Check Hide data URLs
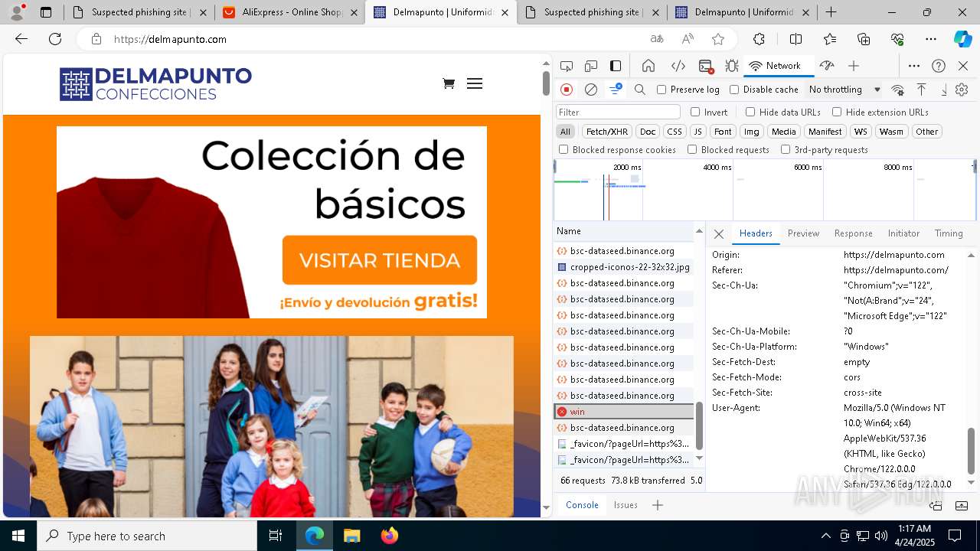 [x=750, y=112]
